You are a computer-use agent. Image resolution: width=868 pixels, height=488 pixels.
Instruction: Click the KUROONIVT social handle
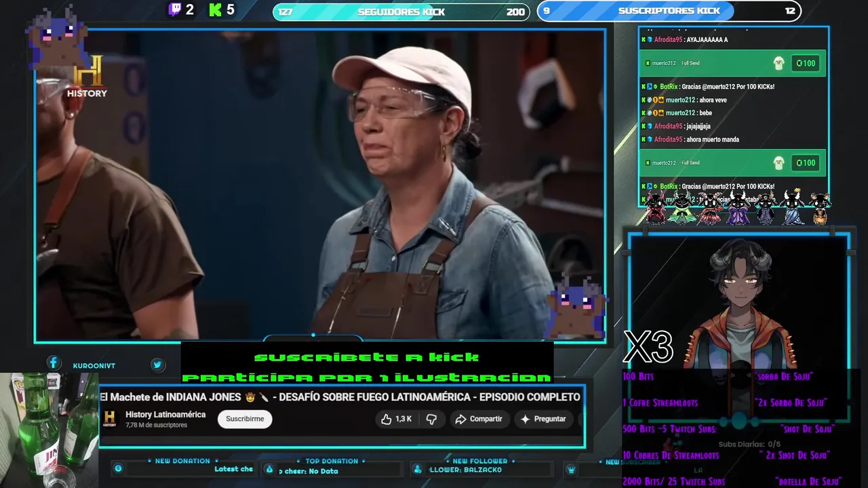pos(94,365)
